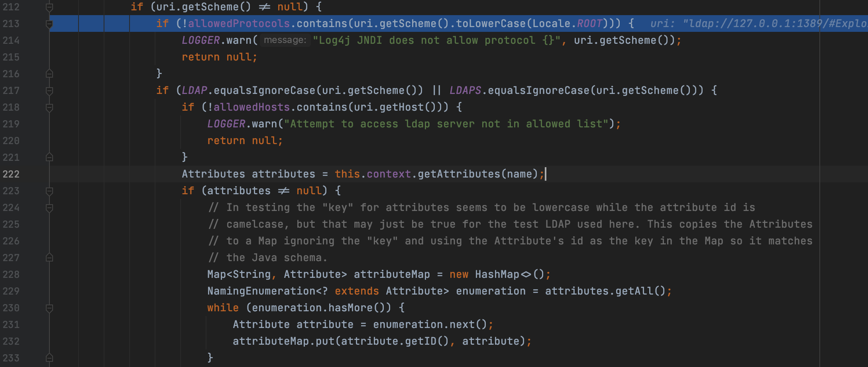Viewport: 868px width, 367px height.
Task: Fold the attributes null check at line 223
Action: (x=49, y=191)
